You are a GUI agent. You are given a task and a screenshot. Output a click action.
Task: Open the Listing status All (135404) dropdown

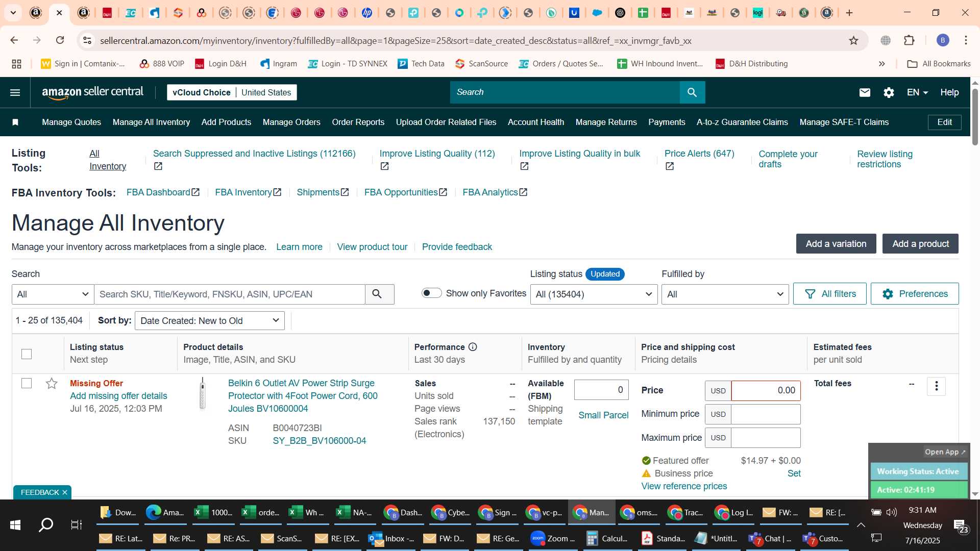(594, 294)
